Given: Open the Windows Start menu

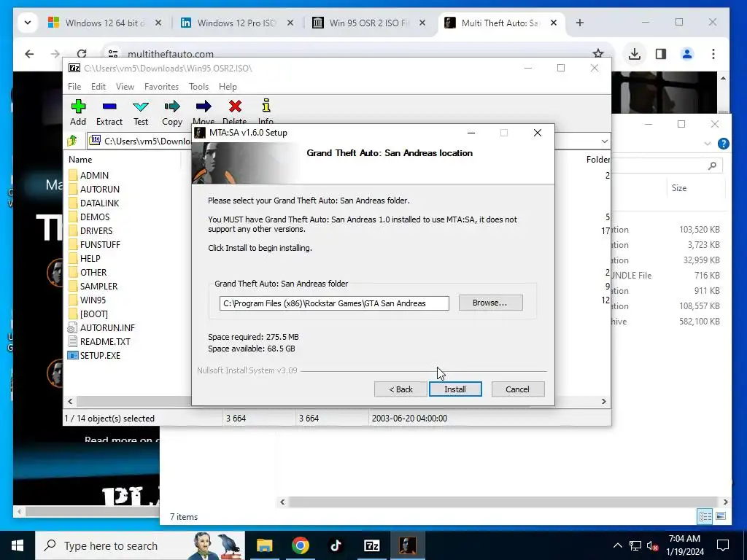Looking at the screenshot, I should click(x=18, y=545).
